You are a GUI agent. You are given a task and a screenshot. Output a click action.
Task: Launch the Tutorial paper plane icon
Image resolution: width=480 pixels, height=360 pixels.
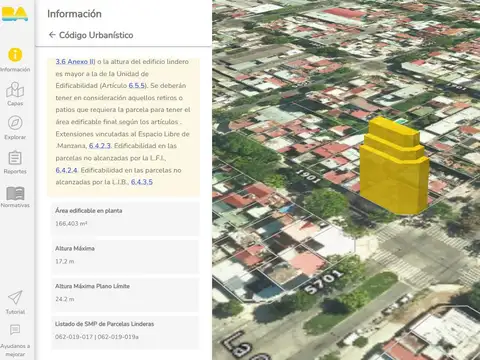[x=15, y=297]
